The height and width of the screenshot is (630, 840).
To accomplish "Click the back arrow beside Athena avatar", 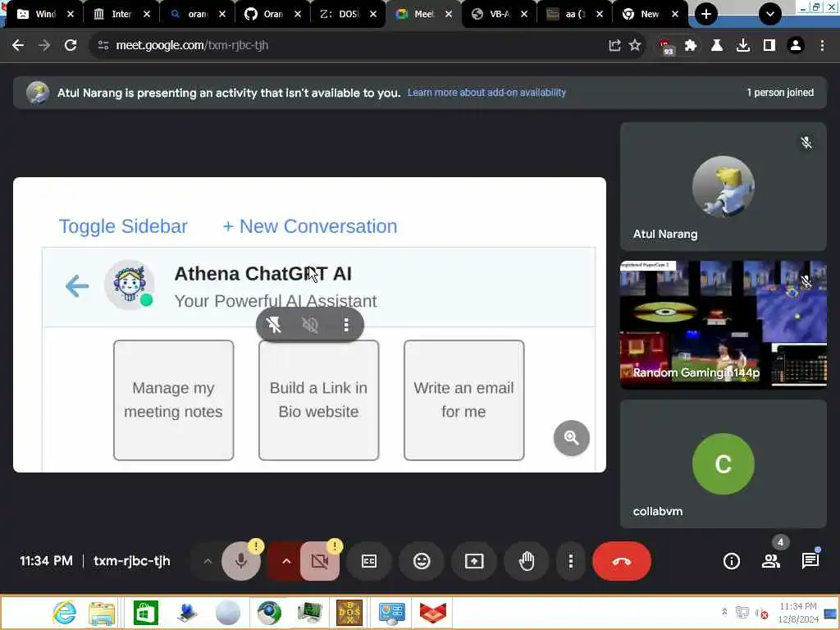I will click(77, 286).
